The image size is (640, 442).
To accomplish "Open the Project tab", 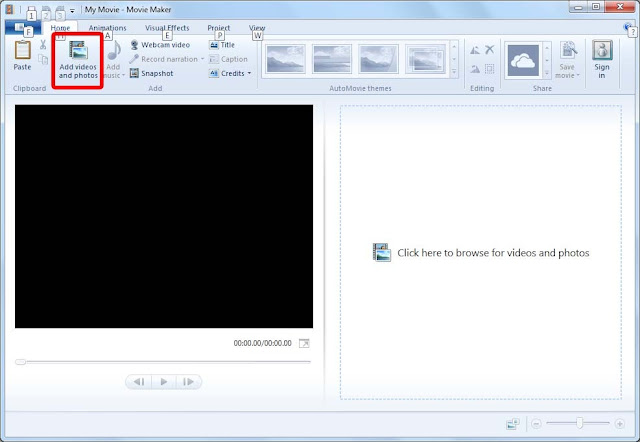I will point(219,28).
